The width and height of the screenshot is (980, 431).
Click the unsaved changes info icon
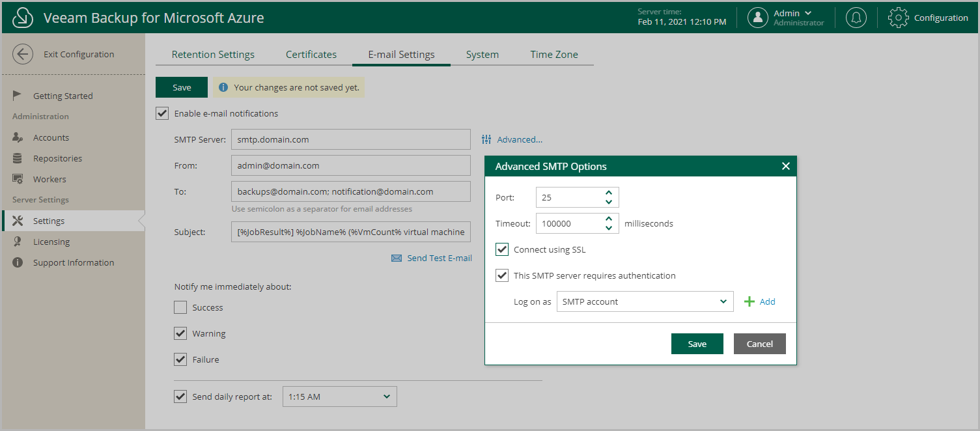pos(223,87)
